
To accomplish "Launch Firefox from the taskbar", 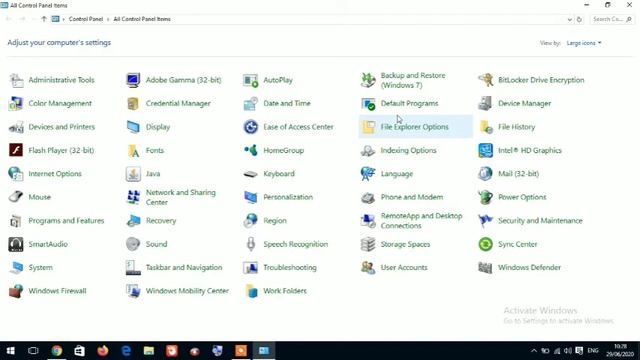I will point(103,351).
